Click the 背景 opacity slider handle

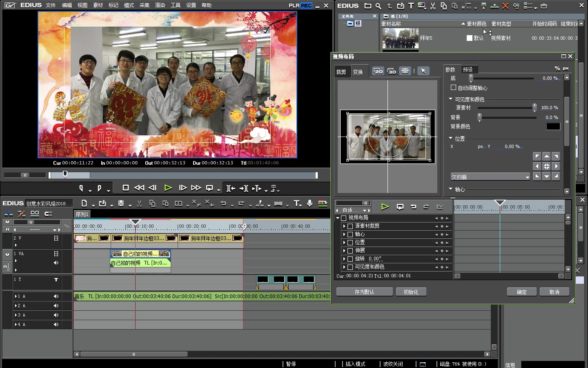pyautogui.click(x=479, y=118)
